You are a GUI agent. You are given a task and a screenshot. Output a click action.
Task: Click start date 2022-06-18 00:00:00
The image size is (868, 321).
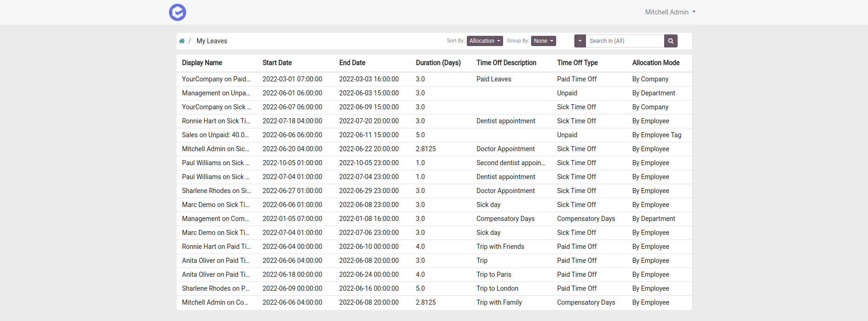pyautogui.click(x=292, y=274)
